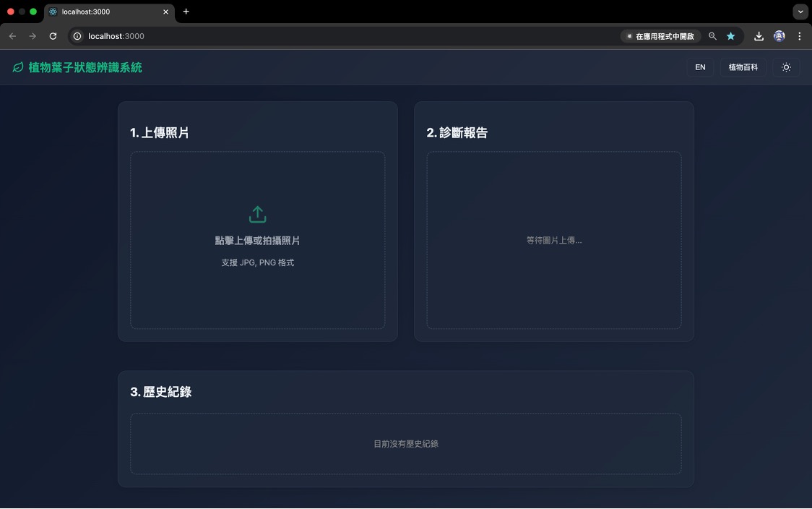
Task: Go forward with browser forward arrow
Action: click(33, 36)
